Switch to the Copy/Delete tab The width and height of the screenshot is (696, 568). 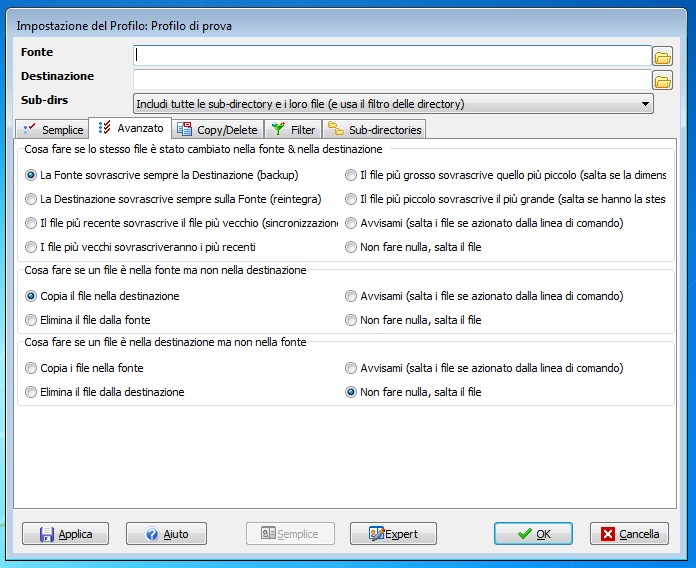217,130
